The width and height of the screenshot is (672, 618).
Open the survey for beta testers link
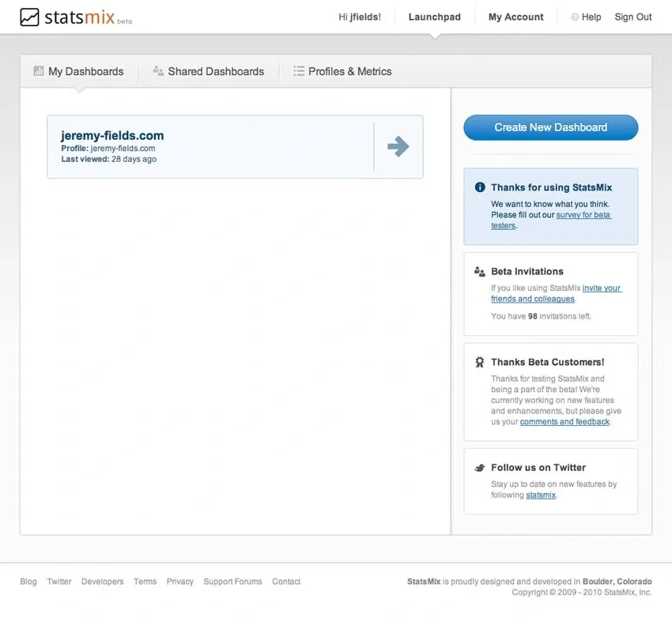coord(583,215)
